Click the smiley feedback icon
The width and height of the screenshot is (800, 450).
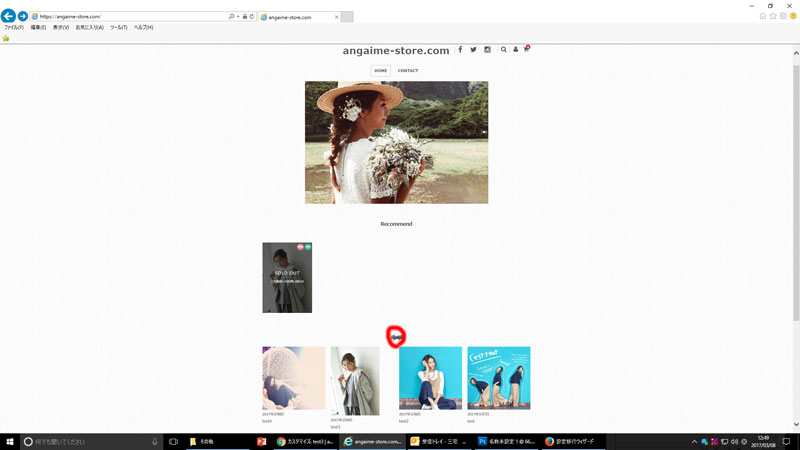[x=793, y=16]
